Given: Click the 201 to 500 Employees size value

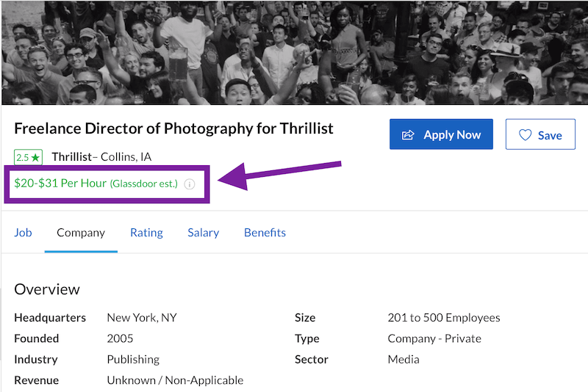Looking at the screenshot, I should click(x=443, y=318).
